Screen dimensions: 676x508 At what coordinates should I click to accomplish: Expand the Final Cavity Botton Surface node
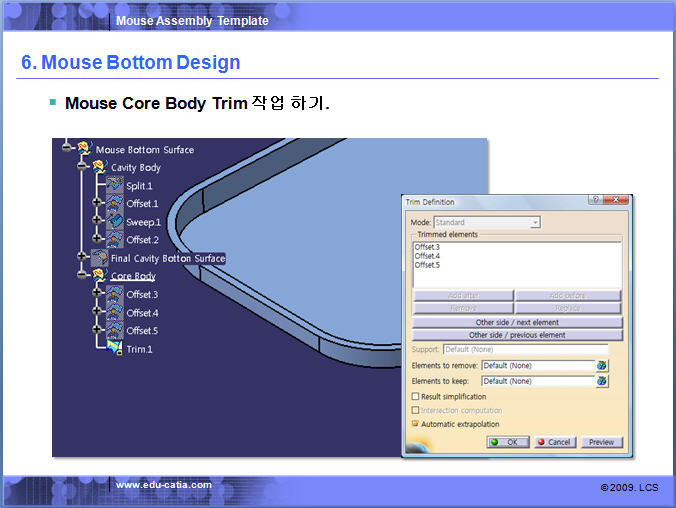click(83, 258)
